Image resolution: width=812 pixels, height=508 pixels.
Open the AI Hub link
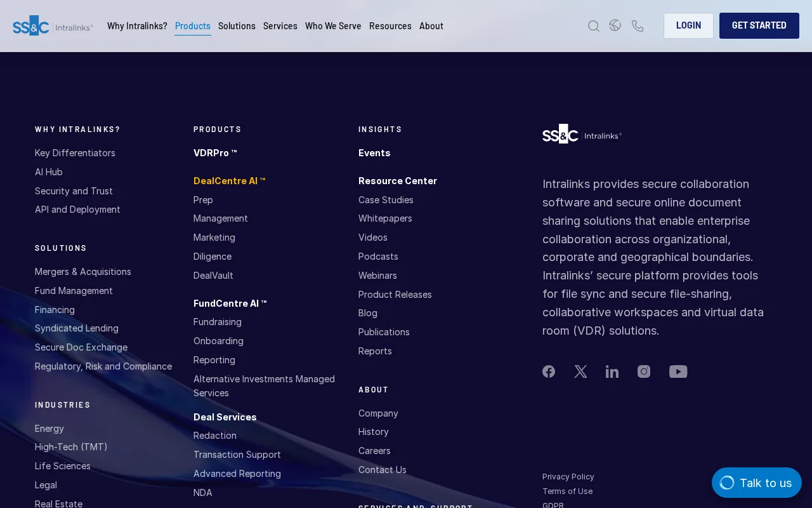point(49,172)
